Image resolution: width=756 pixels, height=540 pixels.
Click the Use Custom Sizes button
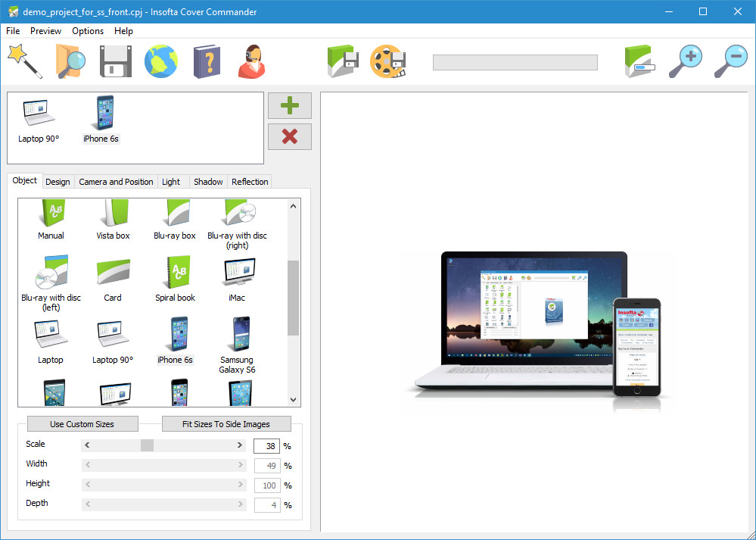point(82,424)
